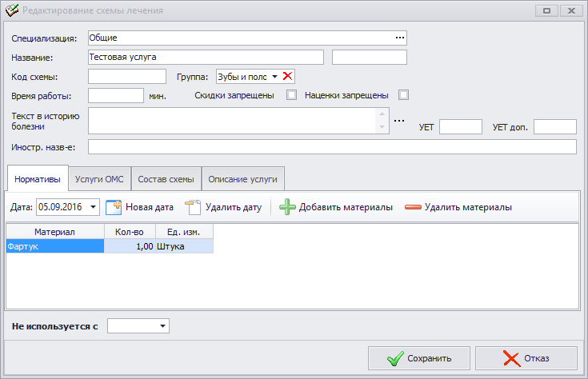Click the red minus Удалить материалы icon
This screenshot has height=379, width=588.
coord(414,207)
